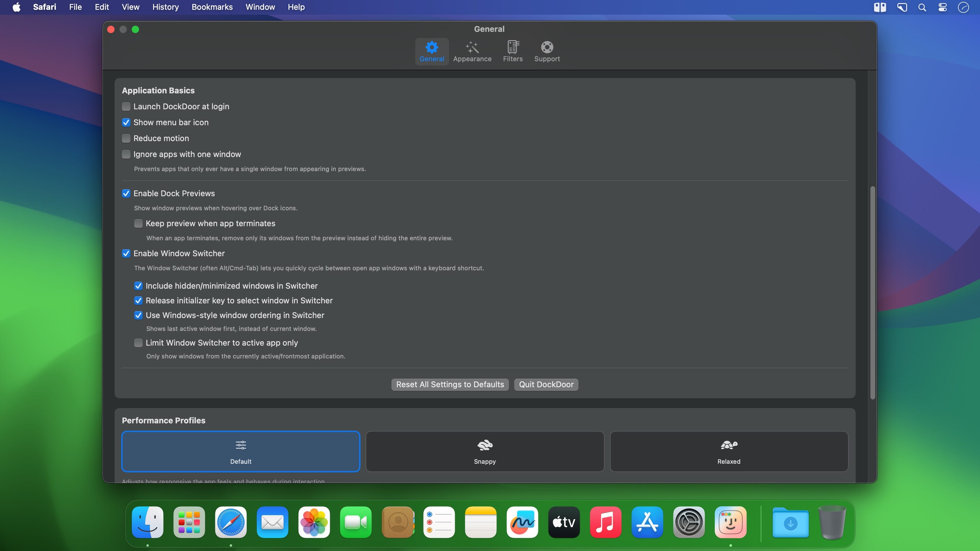Screen dimensions: 980x551
Task: Open Spotlight search in menu bar
Action: (922, 7)
